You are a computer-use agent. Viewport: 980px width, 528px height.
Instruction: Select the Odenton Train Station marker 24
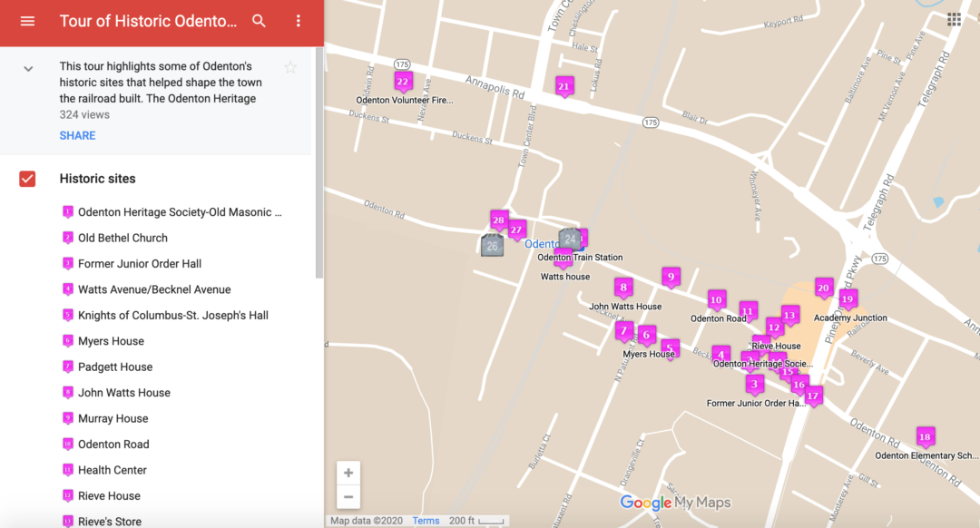(x=571, y=238)
